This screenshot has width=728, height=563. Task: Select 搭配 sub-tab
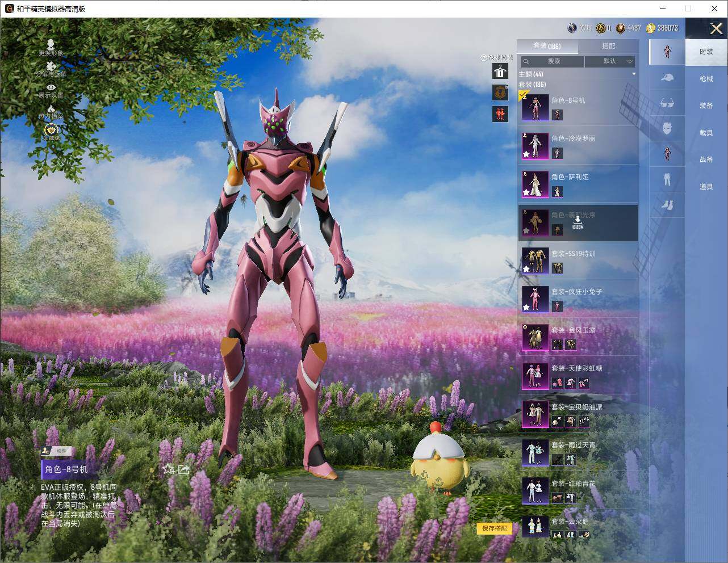tap(608, 46)
